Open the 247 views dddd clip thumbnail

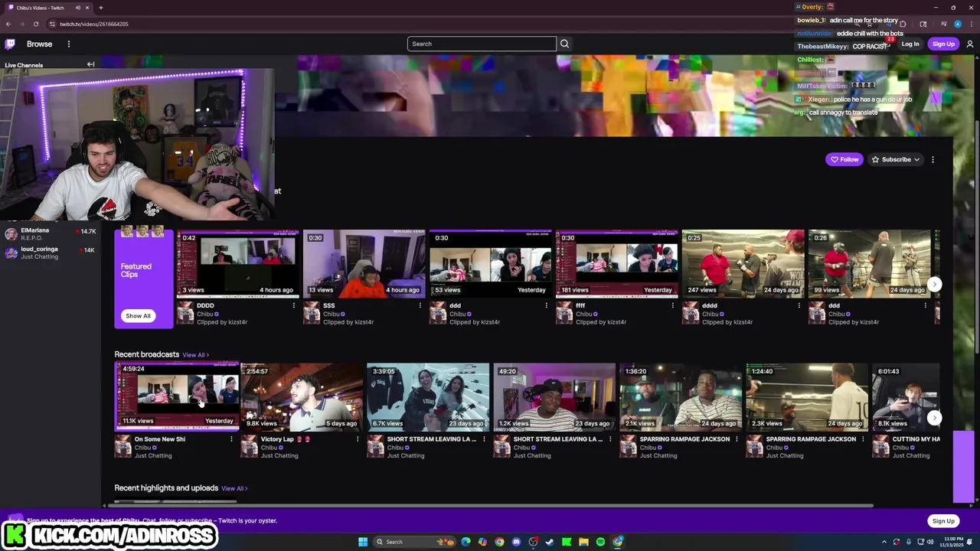click(743, 263)
